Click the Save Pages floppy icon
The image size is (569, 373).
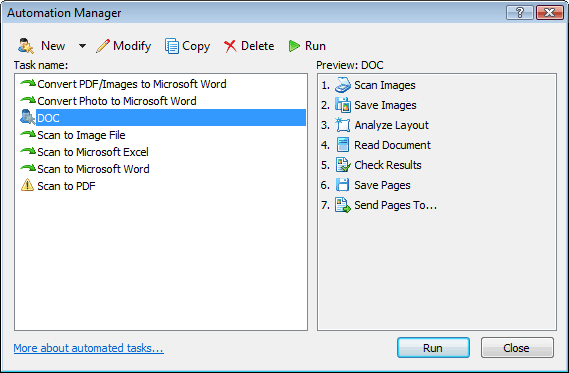[x=342, y=185]
